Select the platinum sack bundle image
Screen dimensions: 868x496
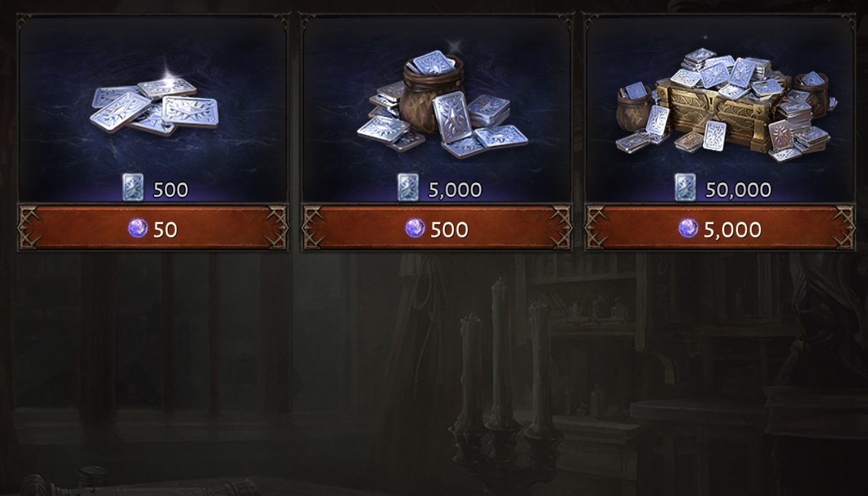coord(442,104)
